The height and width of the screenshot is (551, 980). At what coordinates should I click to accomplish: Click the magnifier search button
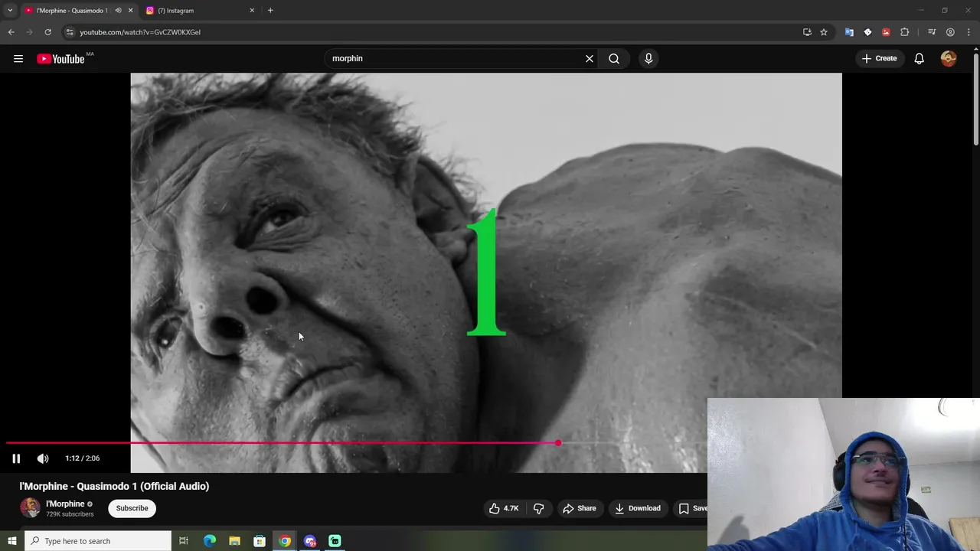(614, 58)
